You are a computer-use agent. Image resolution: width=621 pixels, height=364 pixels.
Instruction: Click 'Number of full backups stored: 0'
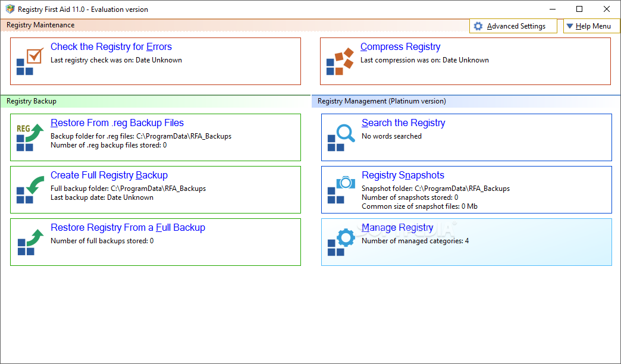(102, 241)
